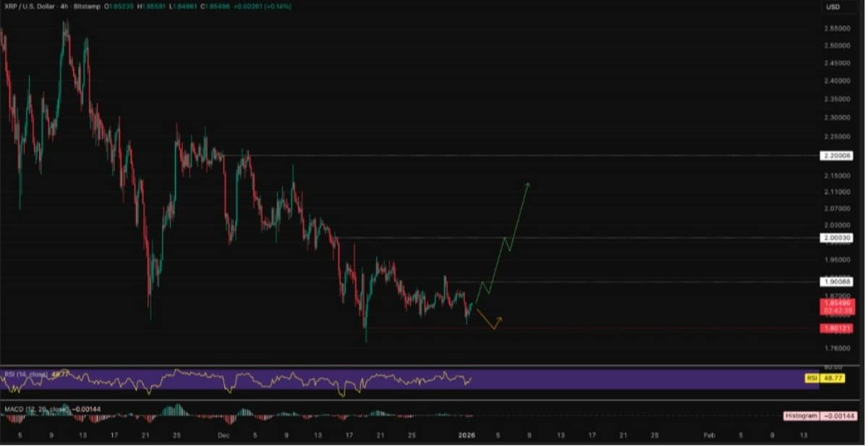Click the 1.95000 price axis label
The width and height of the screenshot is (868, 446).
(838, 258)
